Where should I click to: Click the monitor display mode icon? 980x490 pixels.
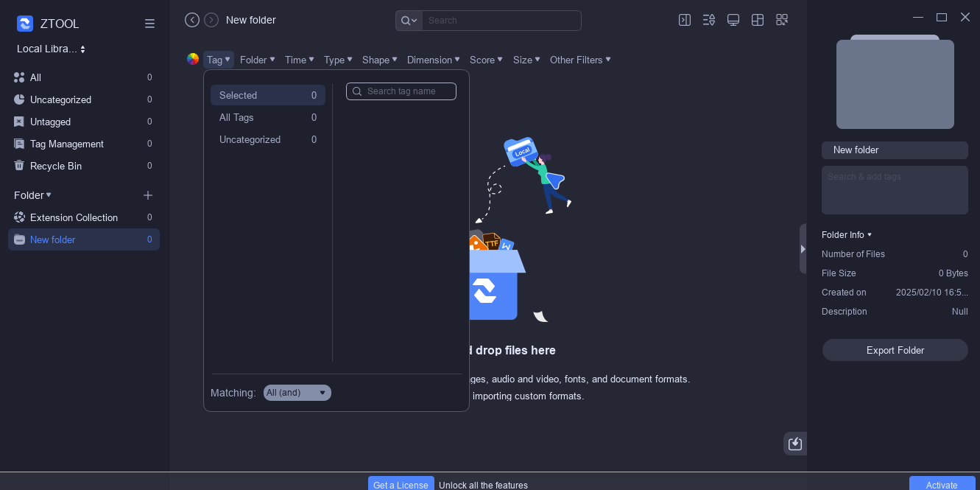(733, 20)
